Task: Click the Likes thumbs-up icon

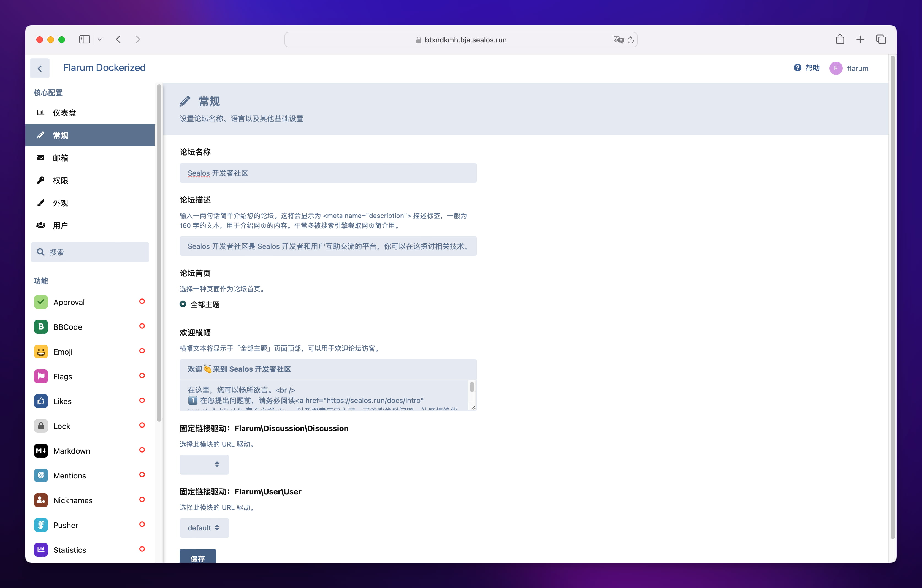Action: (x=41, y=401)
